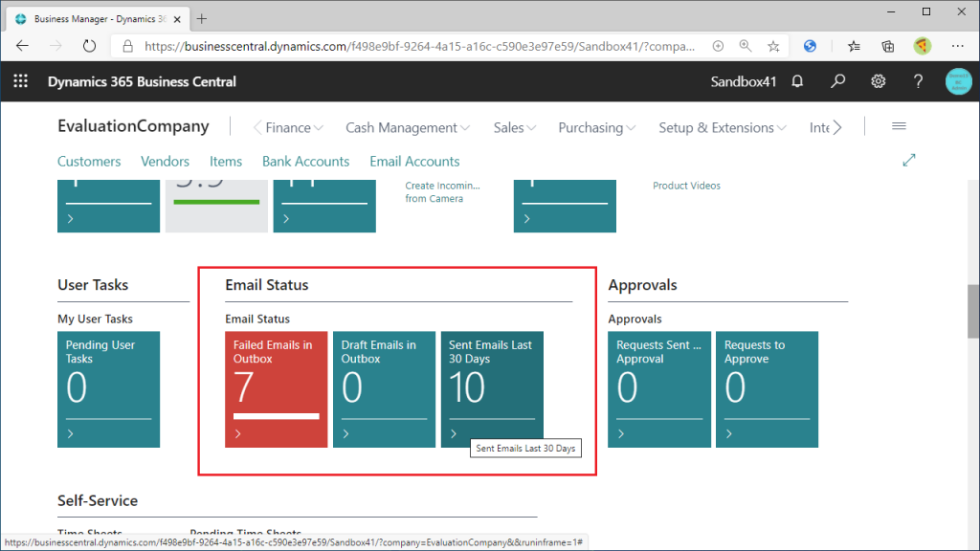
Task: Open the Bank Accounts link
Action: pos(305,161)
